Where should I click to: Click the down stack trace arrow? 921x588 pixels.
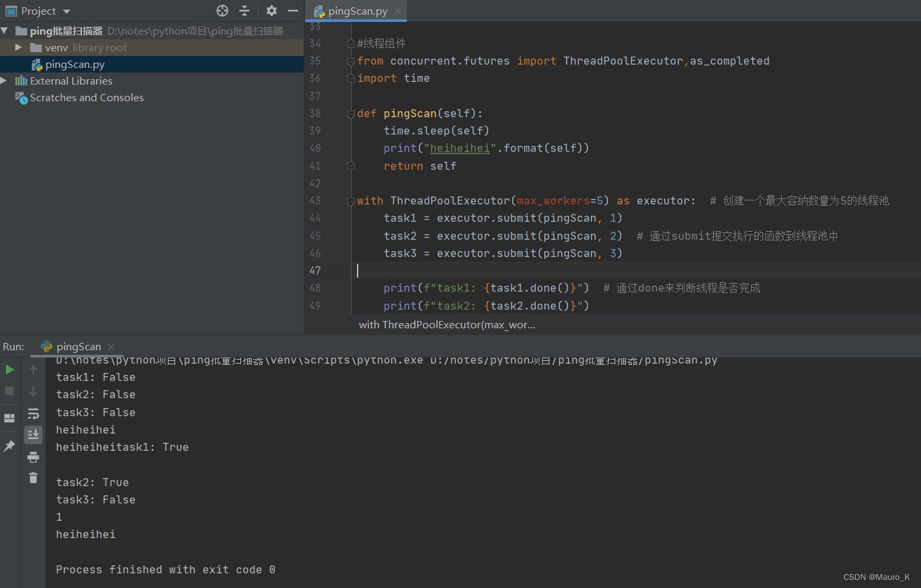click(x=33, y=392)
